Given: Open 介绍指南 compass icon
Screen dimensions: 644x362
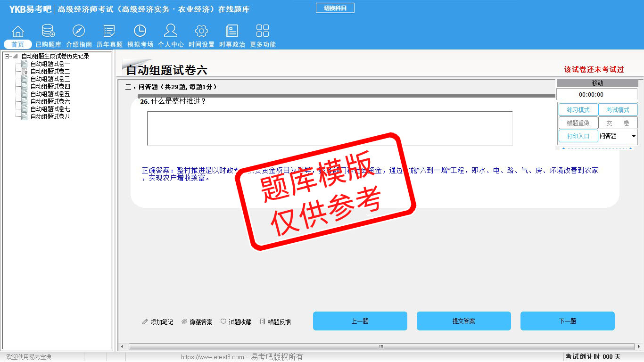Looking at the screenshot, I should click(79, 32).
